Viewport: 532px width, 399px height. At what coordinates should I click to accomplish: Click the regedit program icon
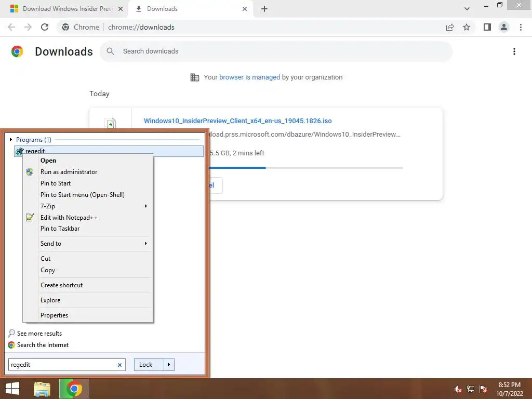[x=19, y=151]
